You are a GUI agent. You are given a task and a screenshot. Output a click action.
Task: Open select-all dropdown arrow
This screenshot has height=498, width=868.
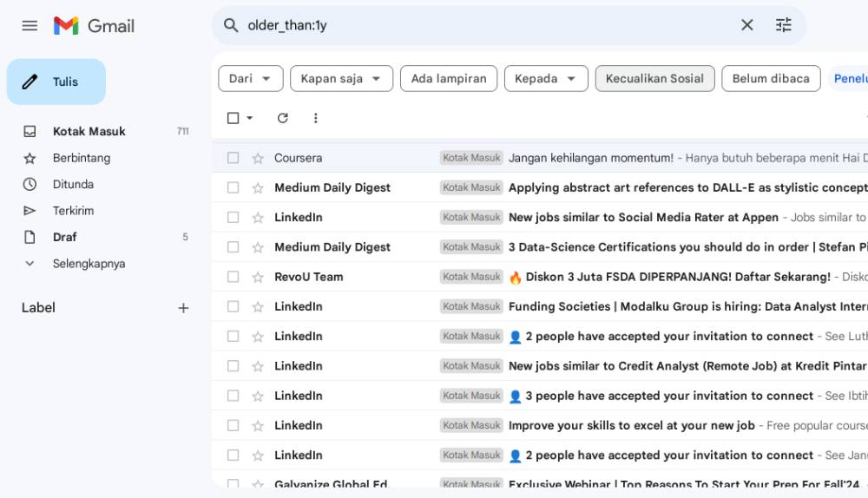(250, 118)
